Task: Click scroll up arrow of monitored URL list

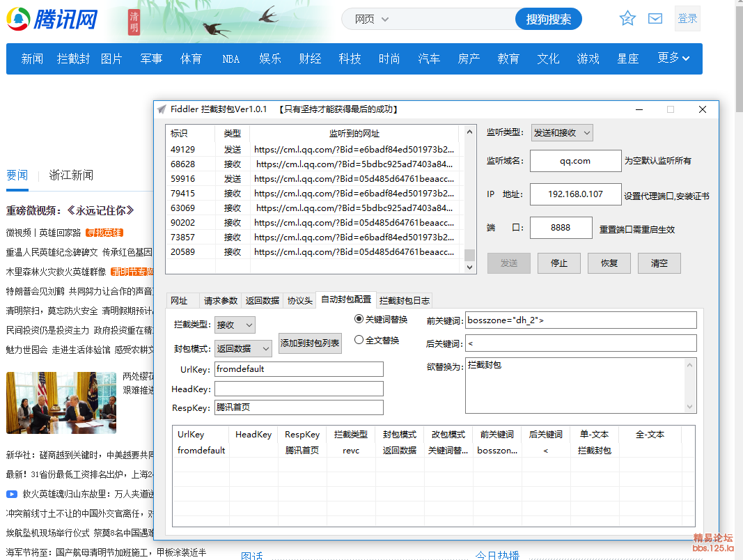Action: 469,132
